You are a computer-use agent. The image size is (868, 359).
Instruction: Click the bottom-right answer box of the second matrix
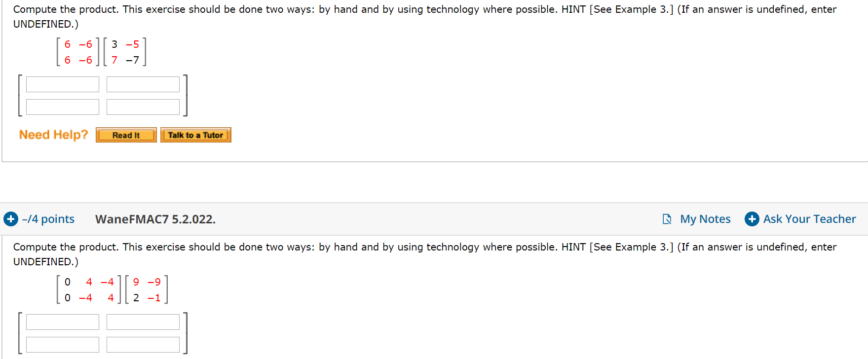point(143,344)
